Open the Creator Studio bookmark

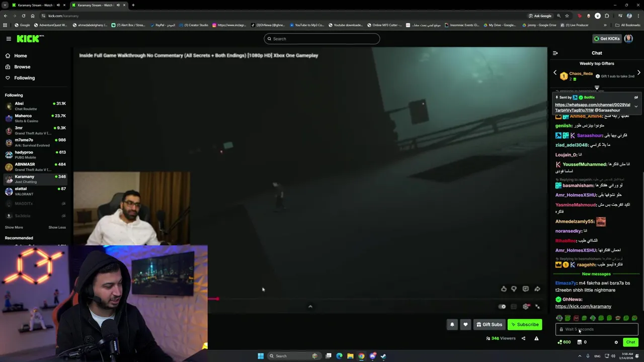[194, 25]
